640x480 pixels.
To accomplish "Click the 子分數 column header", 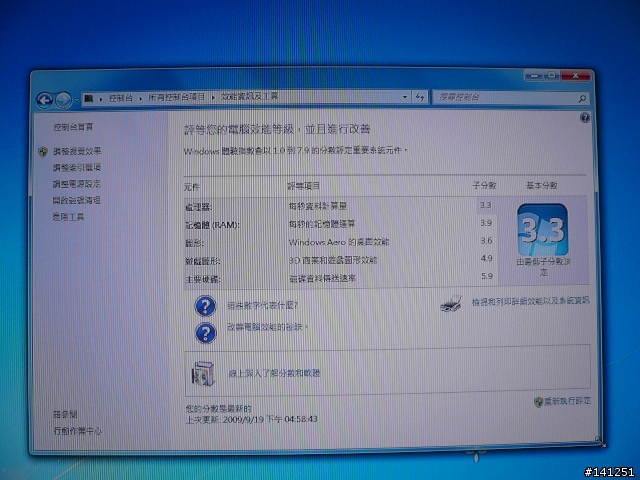I will pyautogui.click(x=484, y=185).
